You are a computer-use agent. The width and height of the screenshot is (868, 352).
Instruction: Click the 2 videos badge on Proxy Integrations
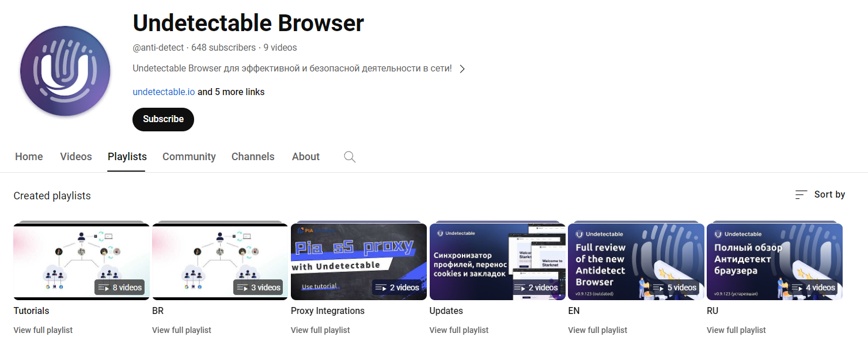397,287
